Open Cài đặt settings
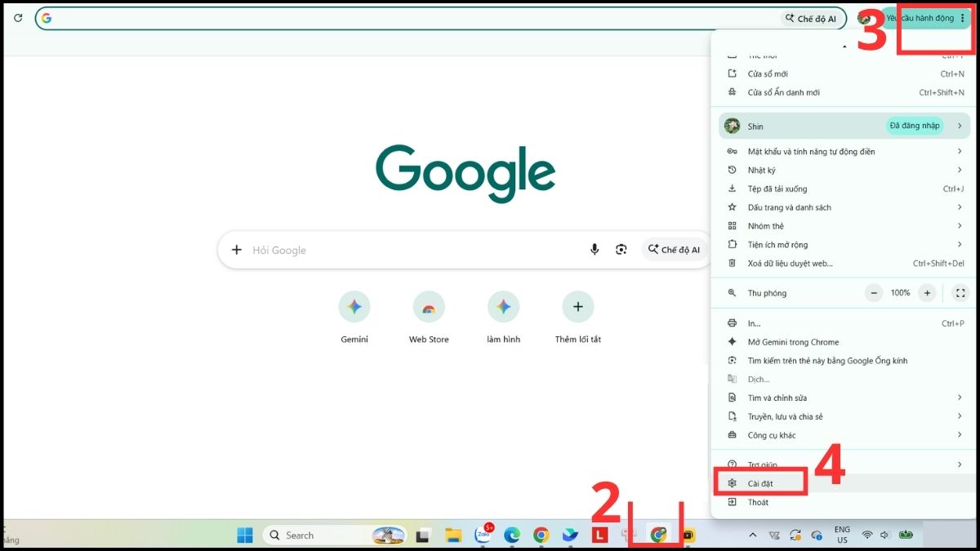 (x=844, y=483)
